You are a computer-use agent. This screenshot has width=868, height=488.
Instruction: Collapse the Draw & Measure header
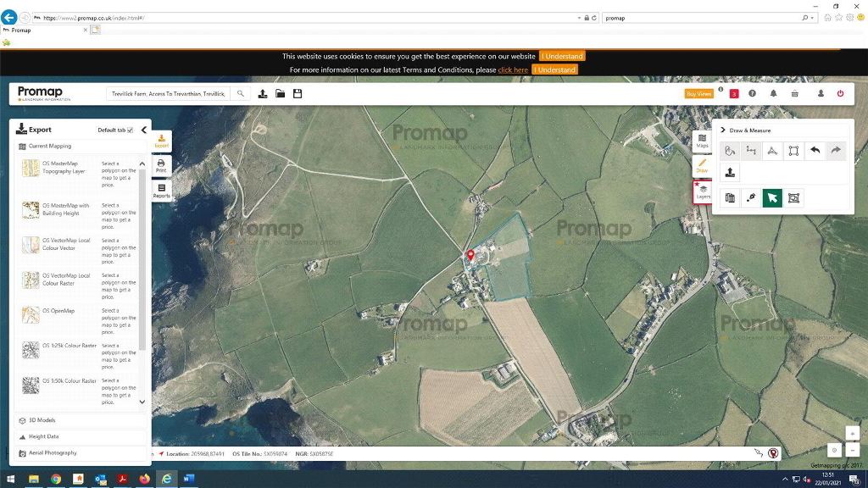tap(723, 130)
